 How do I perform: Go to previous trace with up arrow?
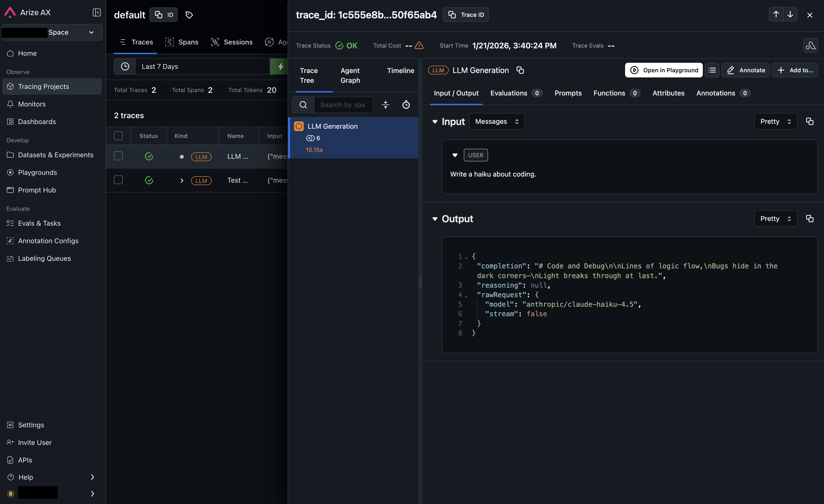(776, 15)
